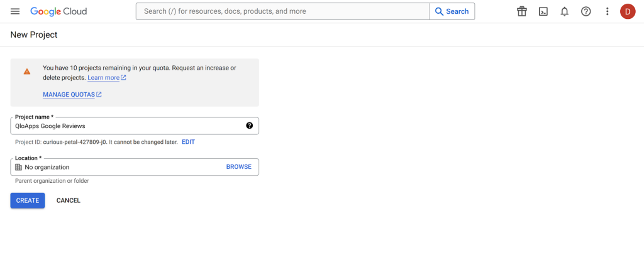
Task: Activate Cloud Shell terminal icon
Action: (543, 11)
